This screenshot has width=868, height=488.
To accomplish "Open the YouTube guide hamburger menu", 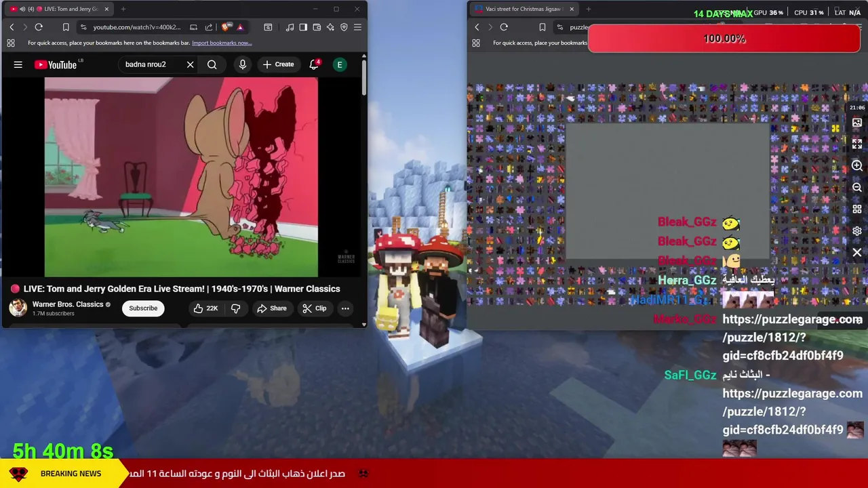I will tap(18, 64).
